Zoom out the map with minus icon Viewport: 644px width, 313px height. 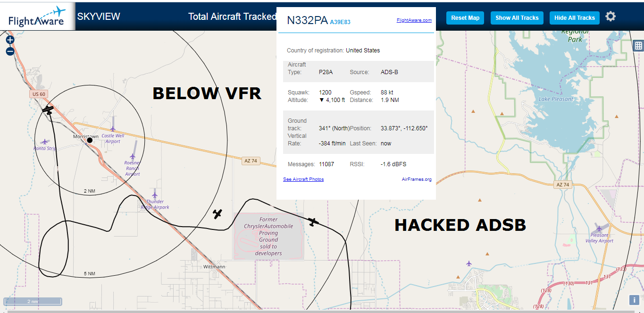tap(10, 51)
